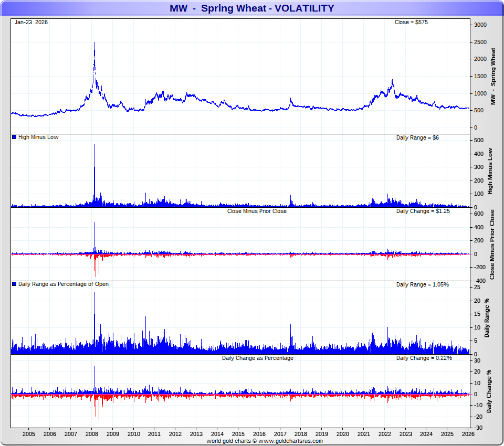Select the 2008 year label on time axis

point(91,434)
